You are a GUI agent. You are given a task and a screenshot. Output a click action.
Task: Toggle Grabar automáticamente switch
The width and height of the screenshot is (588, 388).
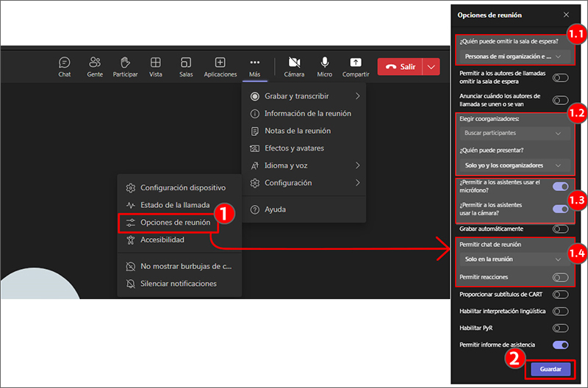click(560, 229)
